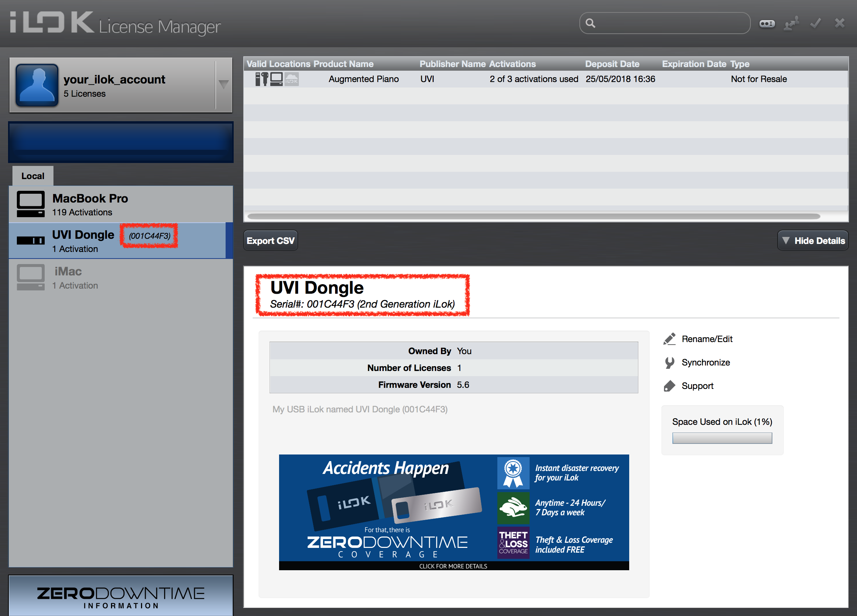Click the magnifier icon in search field
The height and width of the screenshot is (616, 857).
click(x=591, y=23)
